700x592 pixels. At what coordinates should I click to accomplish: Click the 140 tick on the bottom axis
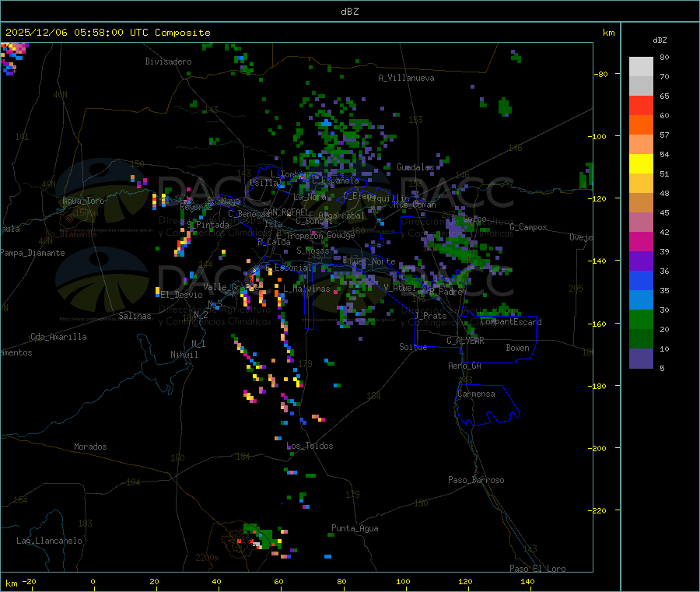click(x=527, y=582)
